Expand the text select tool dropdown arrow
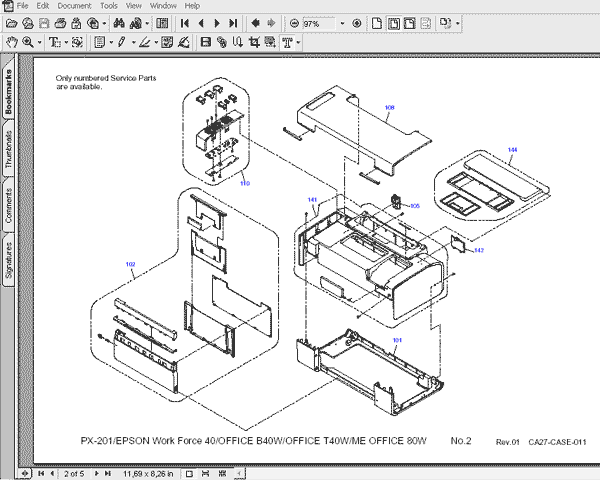 pyautogui.click(x=64, y=42)
